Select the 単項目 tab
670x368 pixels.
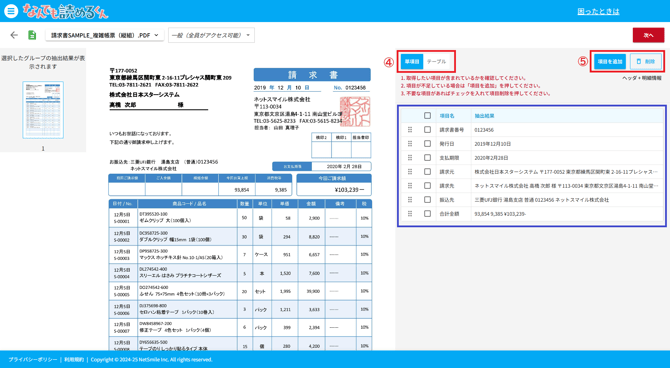412,62
